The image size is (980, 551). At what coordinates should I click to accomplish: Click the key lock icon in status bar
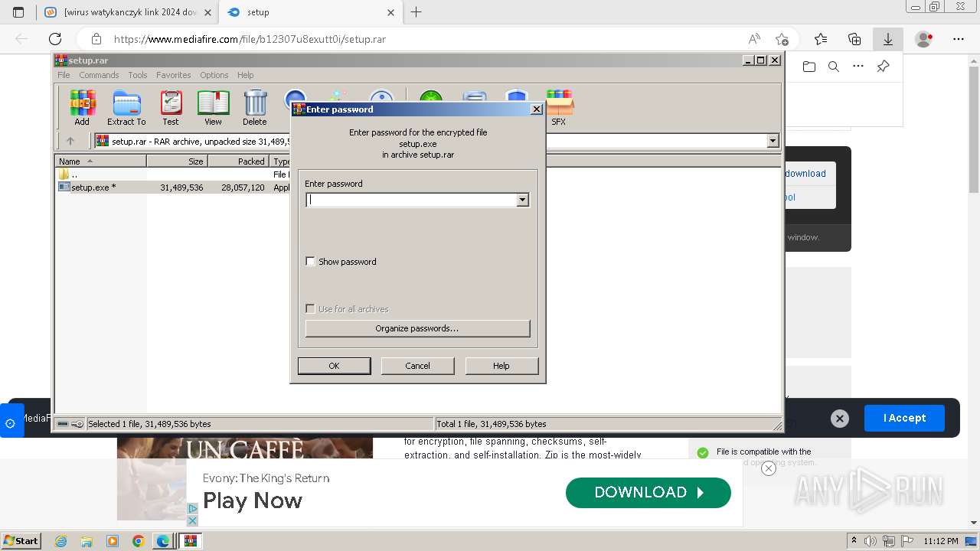click(77, 424)
